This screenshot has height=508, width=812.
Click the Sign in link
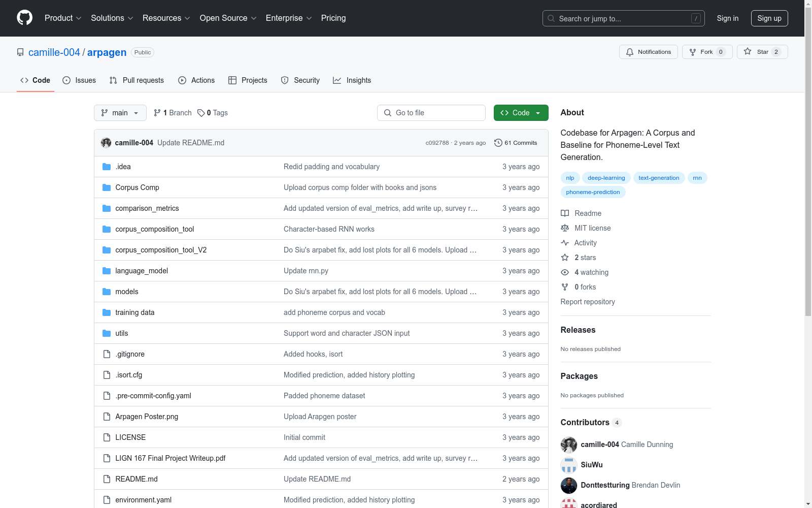click(x=728, y=18)
